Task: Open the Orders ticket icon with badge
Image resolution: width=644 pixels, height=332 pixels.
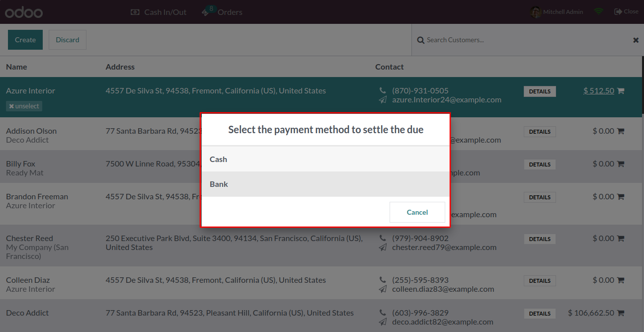Action: [208, 11]
